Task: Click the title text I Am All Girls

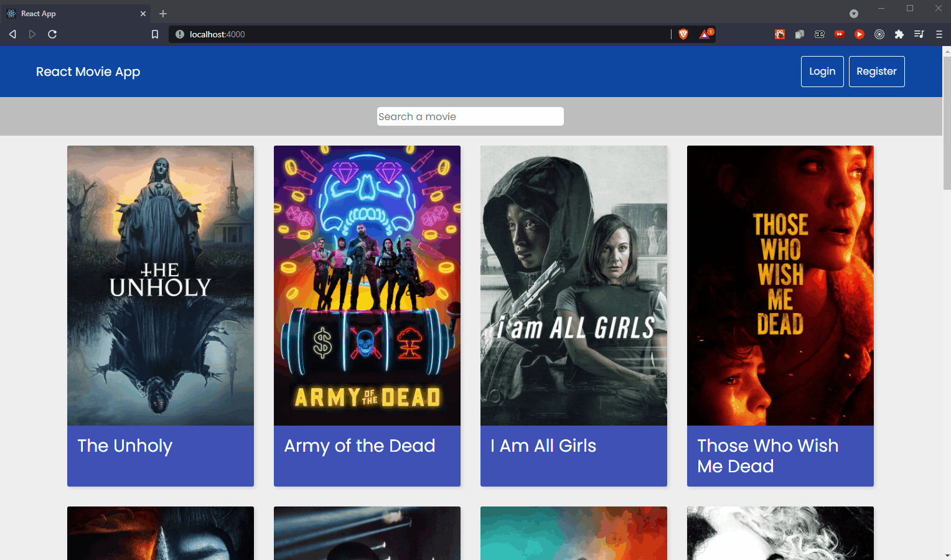Action: click(x=543, y=446)
